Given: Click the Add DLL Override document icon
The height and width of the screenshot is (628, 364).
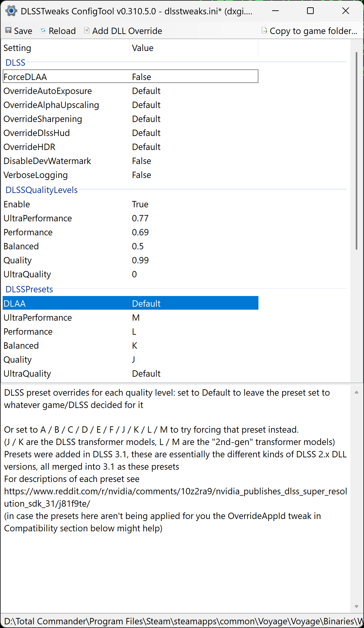Looking at the screenshot, I should pyautogui.click(x=87, y=31).
